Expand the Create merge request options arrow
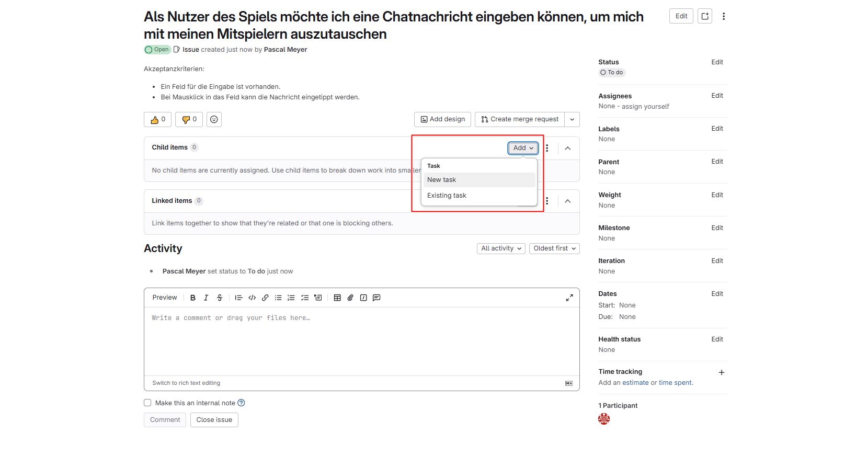868x468 pixels. point(572,119)
